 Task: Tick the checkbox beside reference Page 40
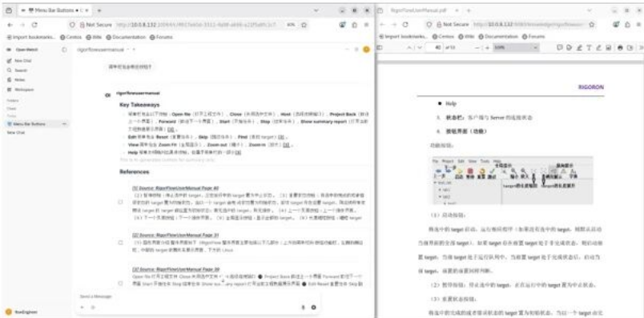[120, 202]
